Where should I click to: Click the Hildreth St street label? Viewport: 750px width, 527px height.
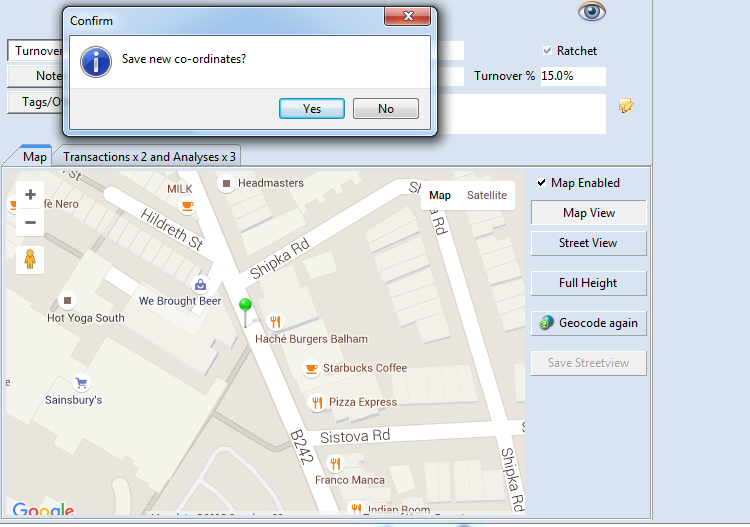click(172, 230)
